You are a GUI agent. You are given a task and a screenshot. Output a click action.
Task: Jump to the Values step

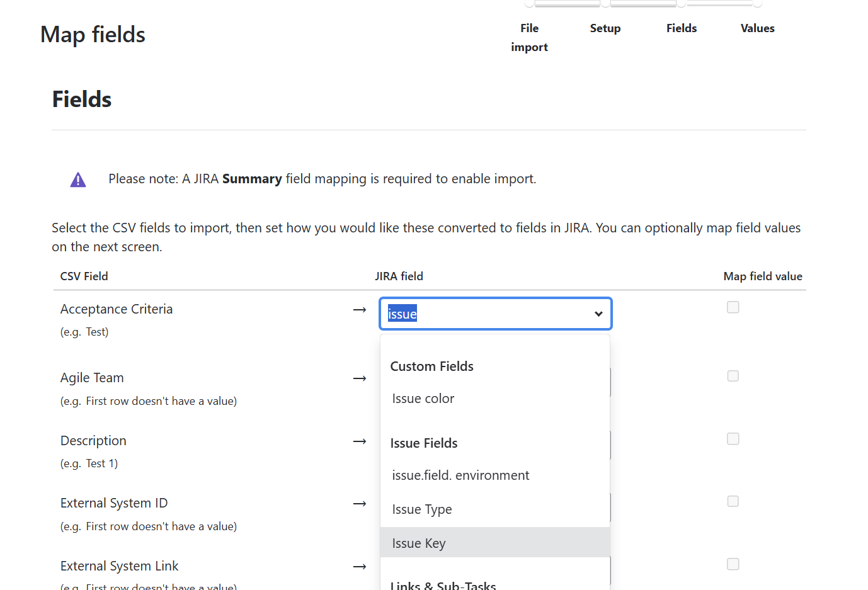tap(758, 28)
